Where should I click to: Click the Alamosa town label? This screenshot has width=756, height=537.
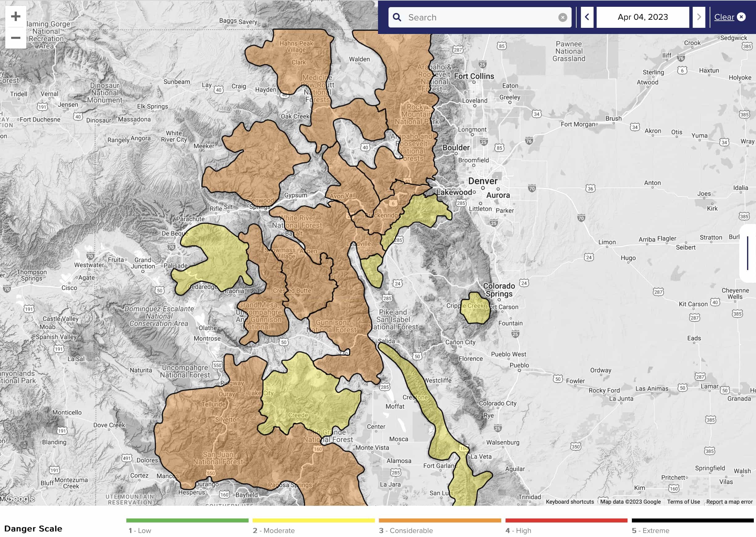pos(399,461)
